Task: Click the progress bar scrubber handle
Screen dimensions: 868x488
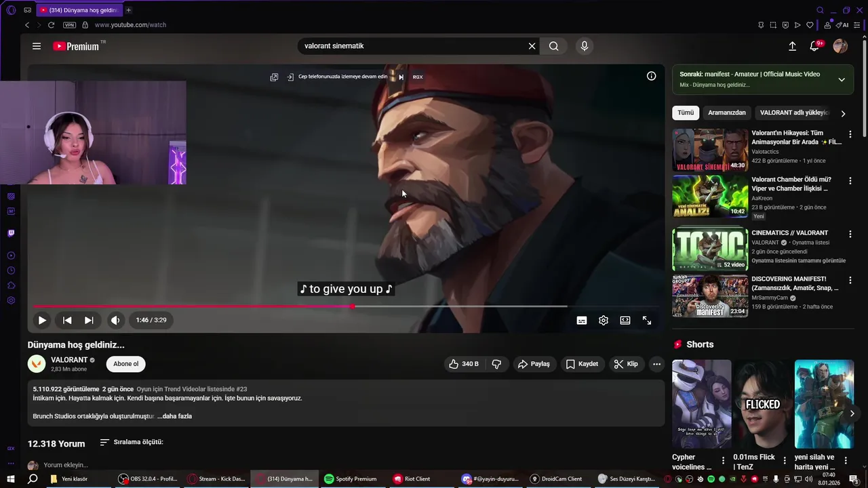Action: pos(353,306)
